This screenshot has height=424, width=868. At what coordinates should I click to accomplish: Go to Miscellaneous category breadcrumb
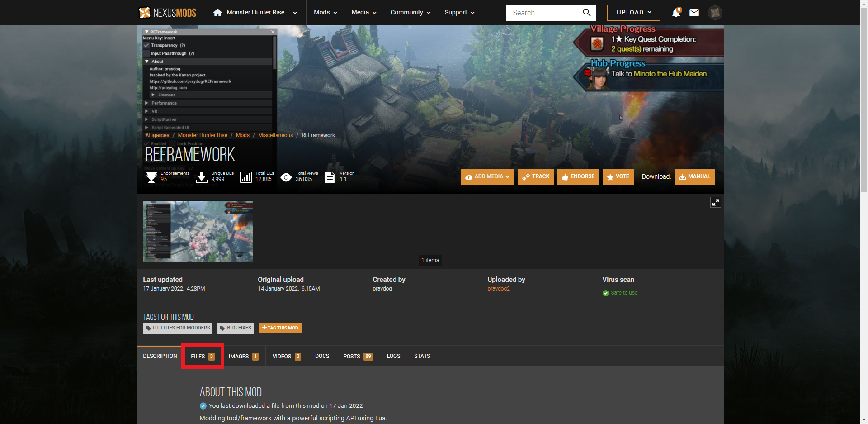275,135
